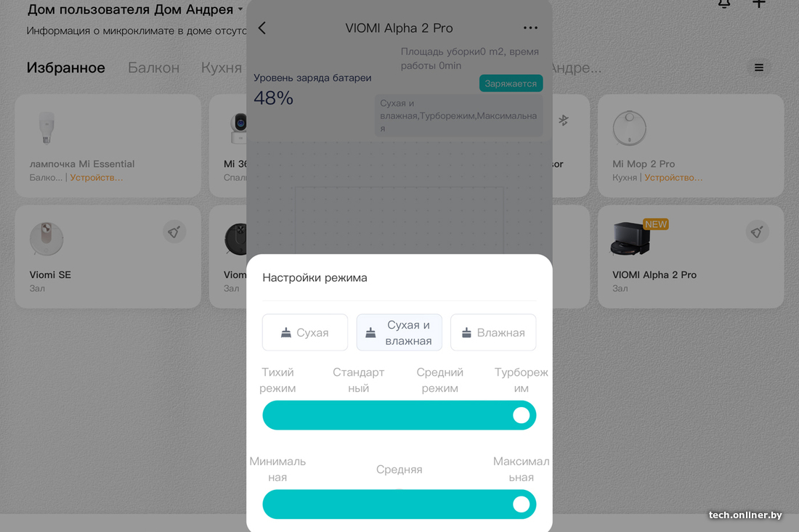
Task: Go back using the left chevron arrow
Action: pos(262,28)
